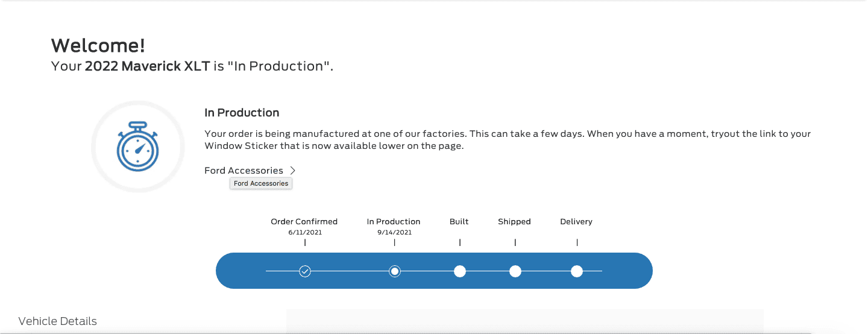Expand the chevron next to Ford Accessories
The height and width of the screenshot is (334, 868).
292,171
